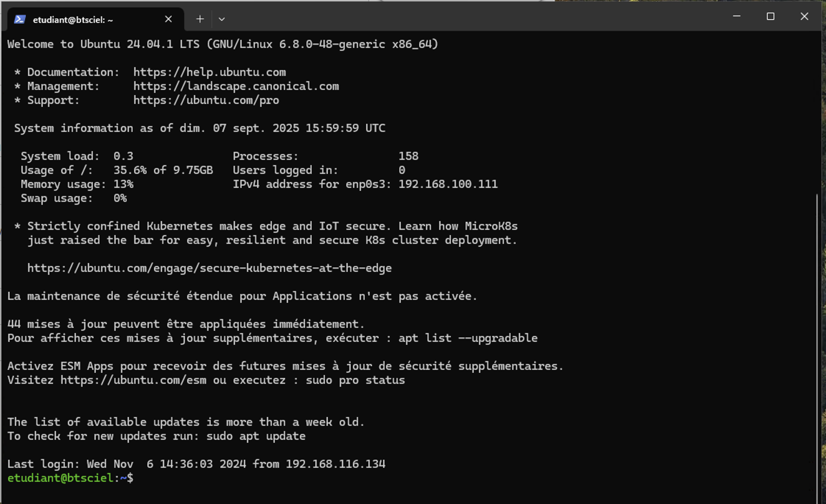Click the 'sudo pro status' command text
This screenshot has height=504, width=826.
(355, 380)
